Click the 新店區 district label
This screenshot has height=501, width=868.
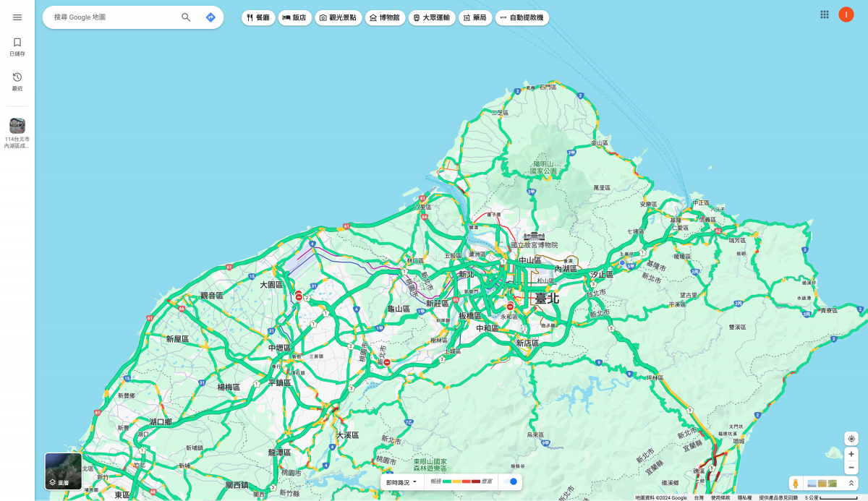[x=527, y=343]
